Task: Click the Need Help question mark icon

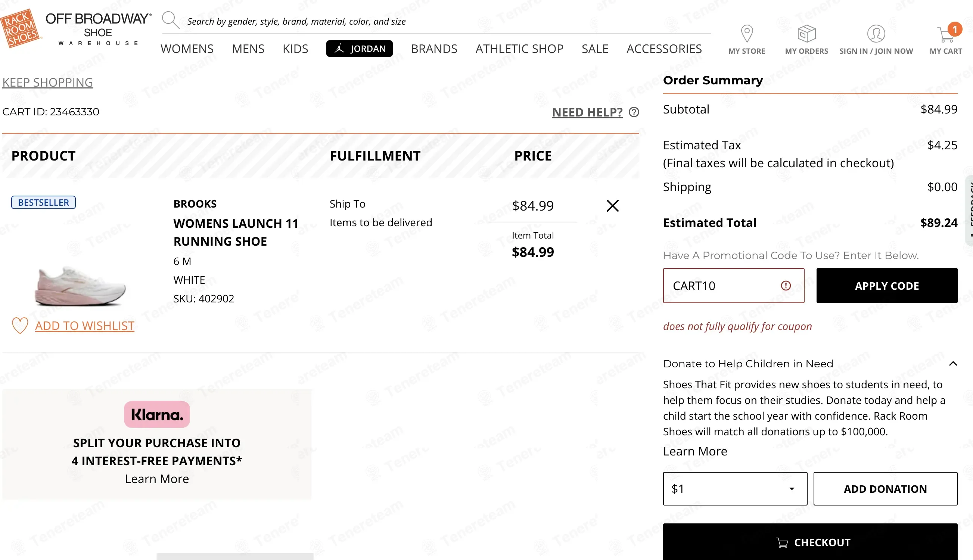Action: pos(633,112)
